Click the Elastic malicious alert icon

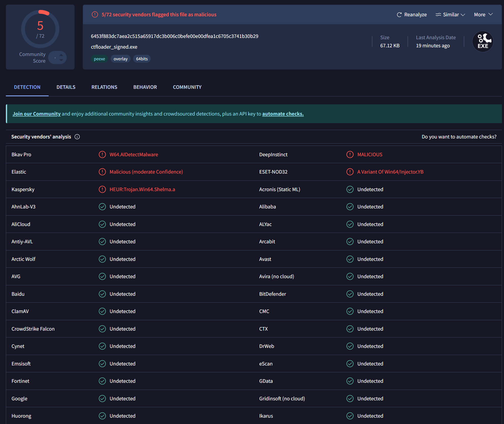coord(102,172)
